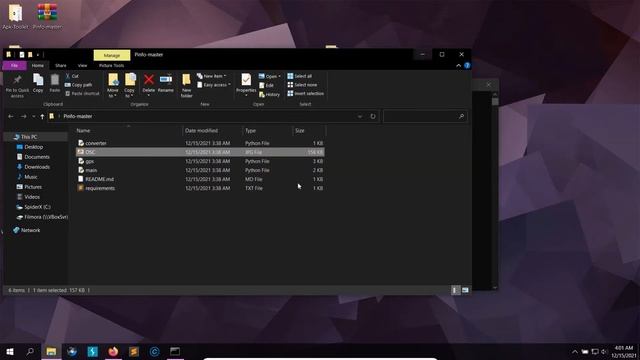The image size is (640, 360).
Task: Refresh the folder view
Action: point(373,116)
